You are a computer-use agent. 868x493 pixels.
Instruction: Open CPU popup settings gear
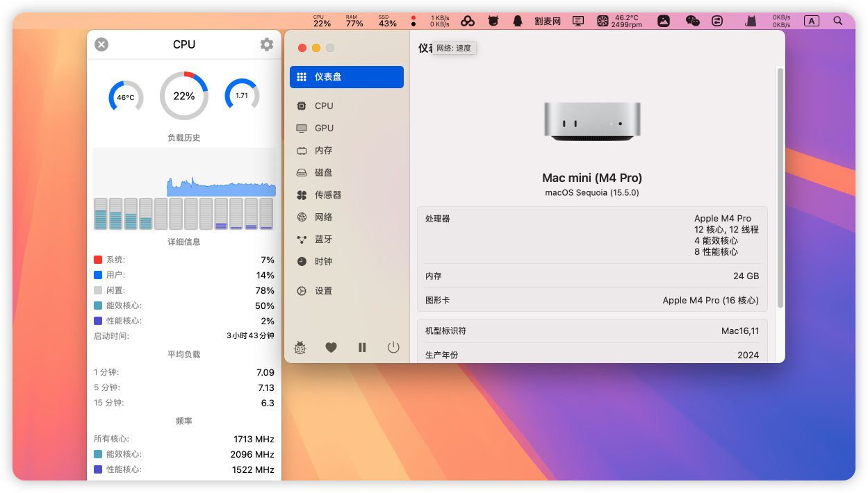[266, 44]
